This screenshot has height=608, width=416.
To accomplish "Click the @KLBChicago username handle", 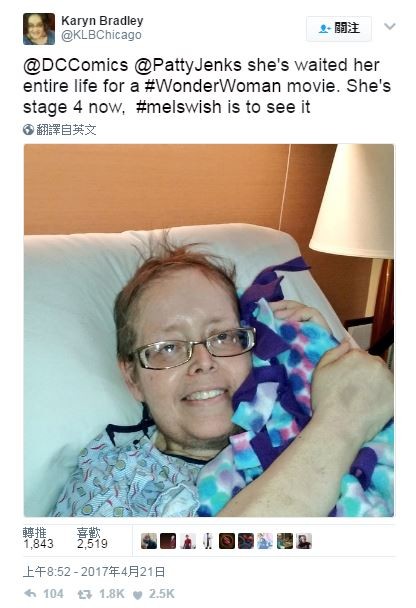I will pos(102,35).
